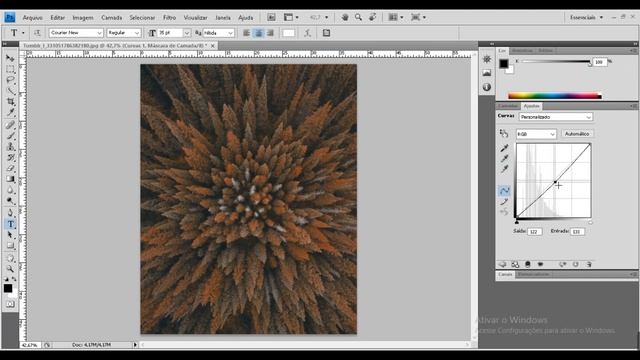Select the Lasso tool
Screen dimensions: 640x360
click(x=10, y=80)
